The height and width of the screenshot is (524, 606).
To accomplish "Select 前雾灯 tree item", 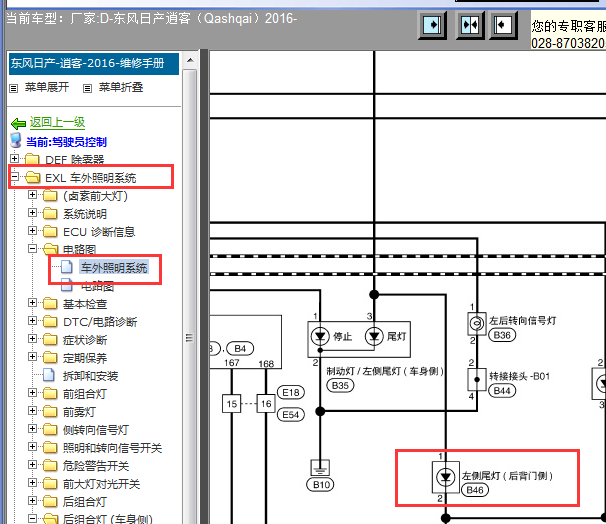I will pos(79,412).
